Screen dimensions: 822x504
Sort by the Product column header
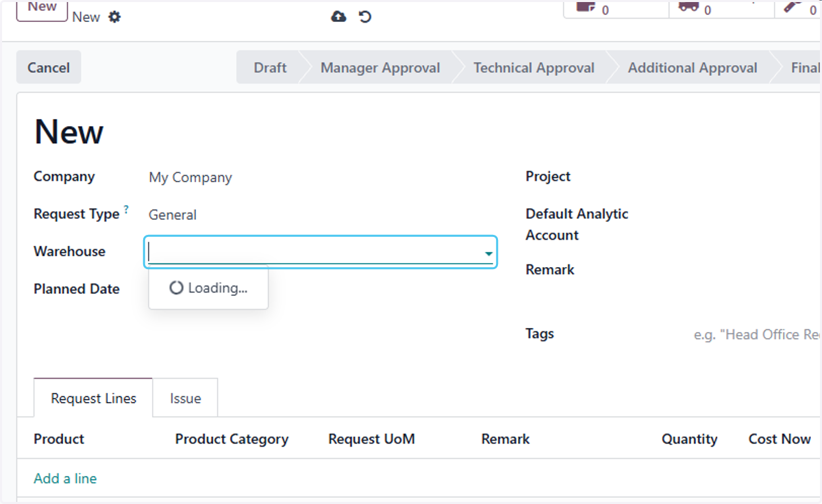(59, 439)
